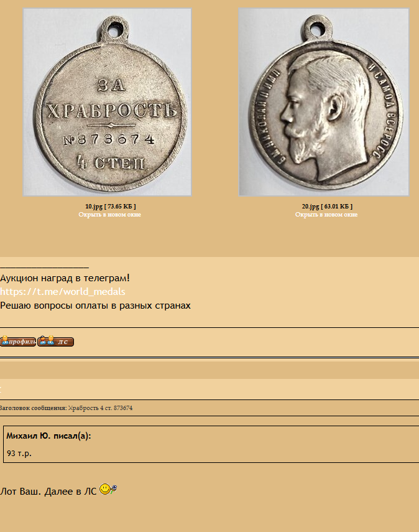
Task: Open the t.me/world_medals Telegram link
Action: (63, 292)
